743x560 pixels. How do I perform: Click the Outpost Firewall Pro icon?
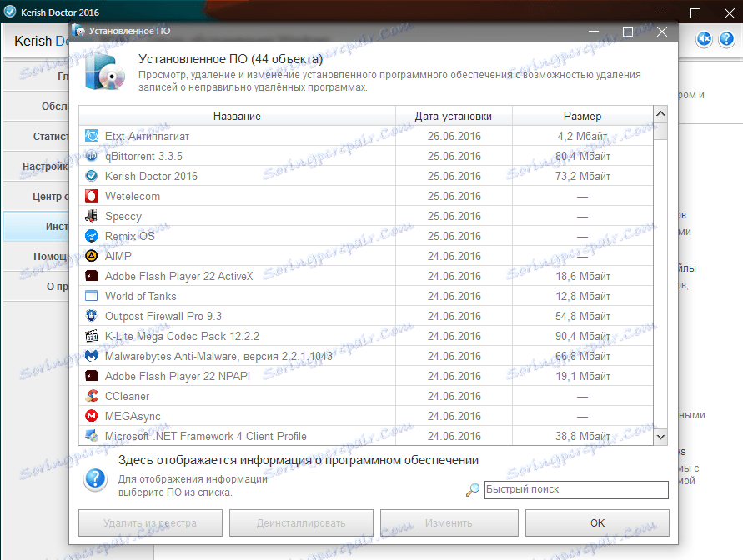[92, 316]
